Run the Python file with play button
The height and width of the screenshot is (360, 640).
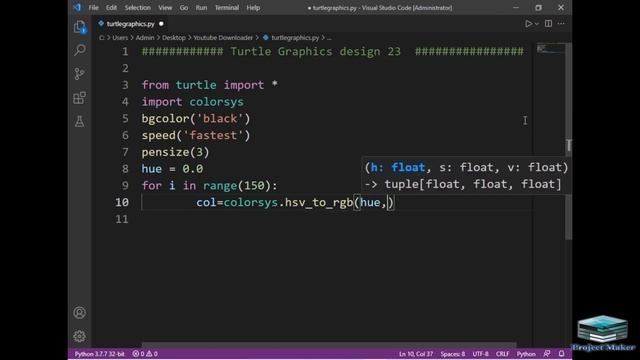528,24
